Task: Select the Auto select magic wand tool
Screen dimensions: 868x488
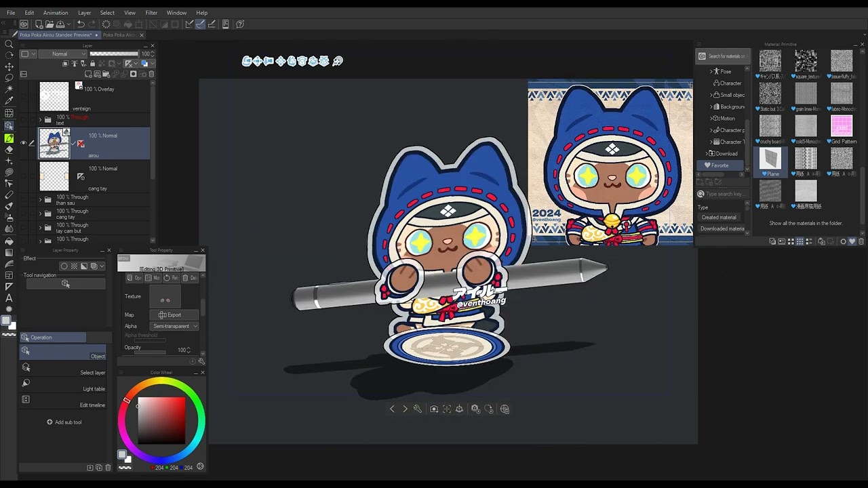Action: [9, 89]
